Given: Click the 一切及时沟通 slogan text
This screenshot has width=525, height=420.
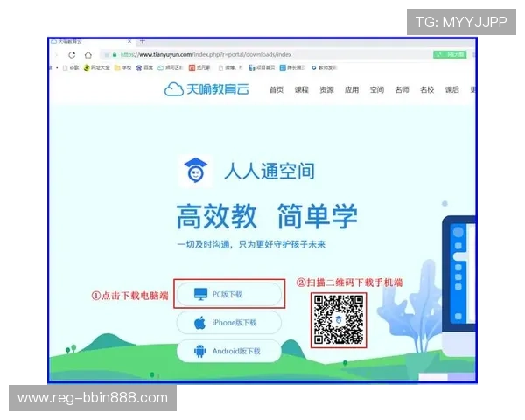Looking at the screenshot, I should pyautogui.click(x=251, y=244).
